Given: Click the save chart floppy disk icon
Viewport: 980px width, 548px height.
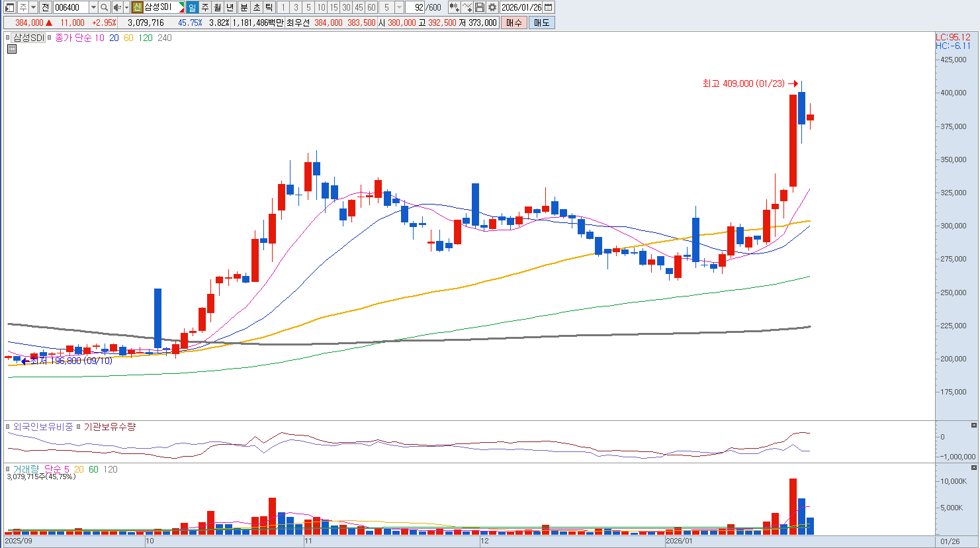Looking at the screenshot, I should coord(480,7).
